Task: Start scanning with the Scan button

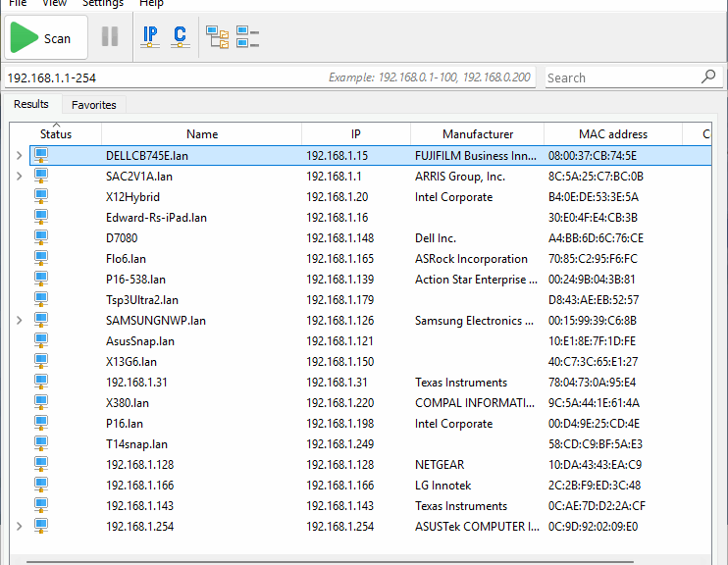Action: point(45,37)
